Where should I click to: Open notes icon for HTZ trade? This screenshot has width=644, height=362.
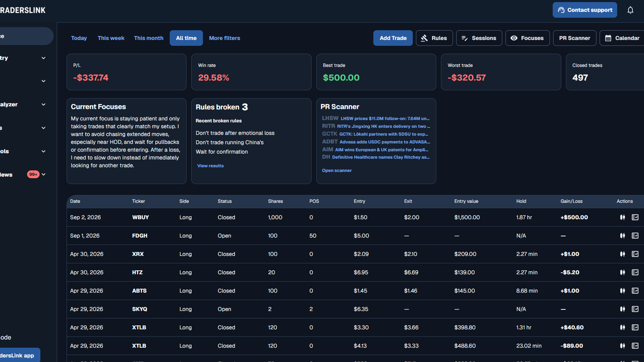click(635, 272)
